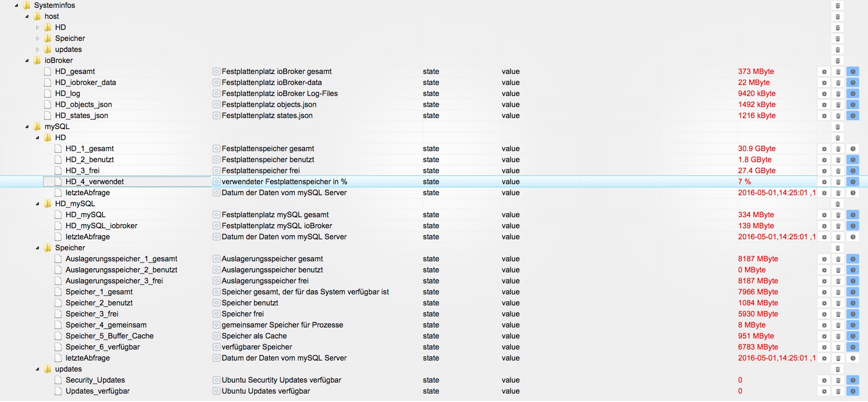The width and height of the screenshot is (868, 402).
Task: Collapse the Systeminfos tree node
Action: point(16,6)
